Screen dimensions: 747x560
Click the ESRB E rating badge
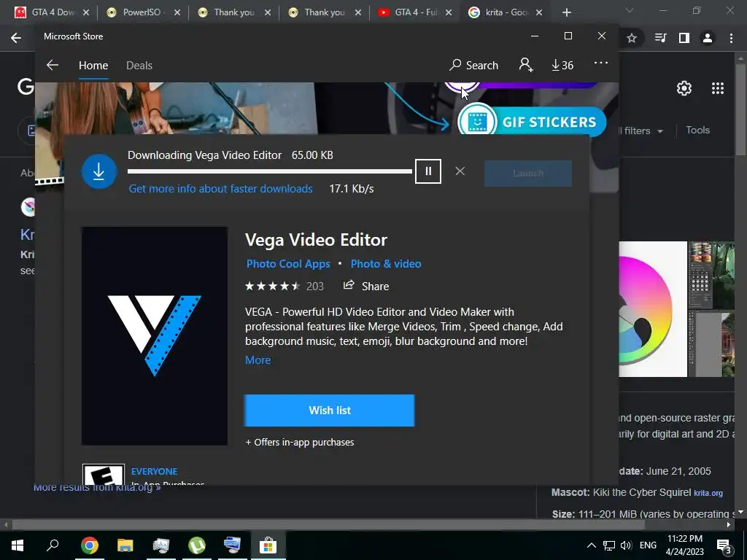click(104, 474)
